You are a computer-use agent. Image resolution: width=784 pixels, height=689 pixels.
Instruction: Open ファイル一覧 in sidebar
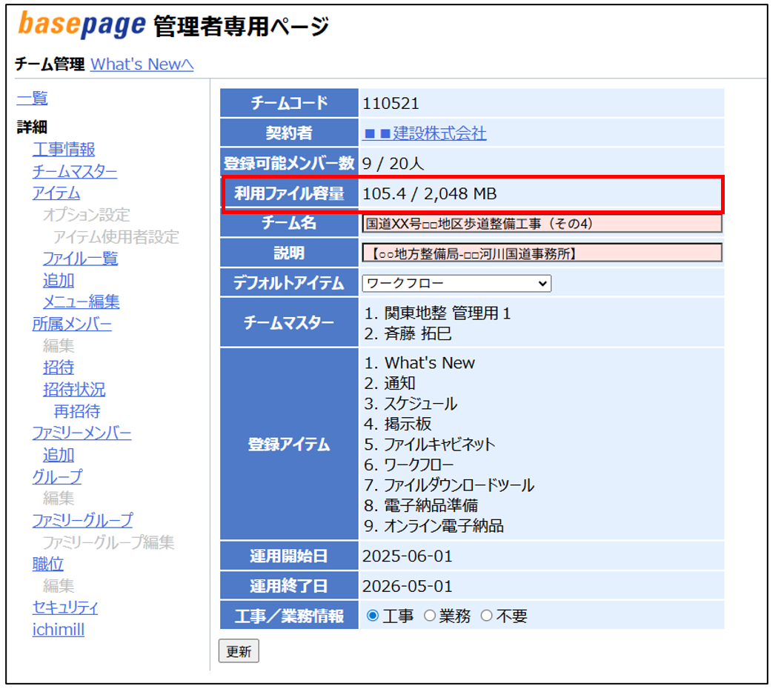coord(80,259)
